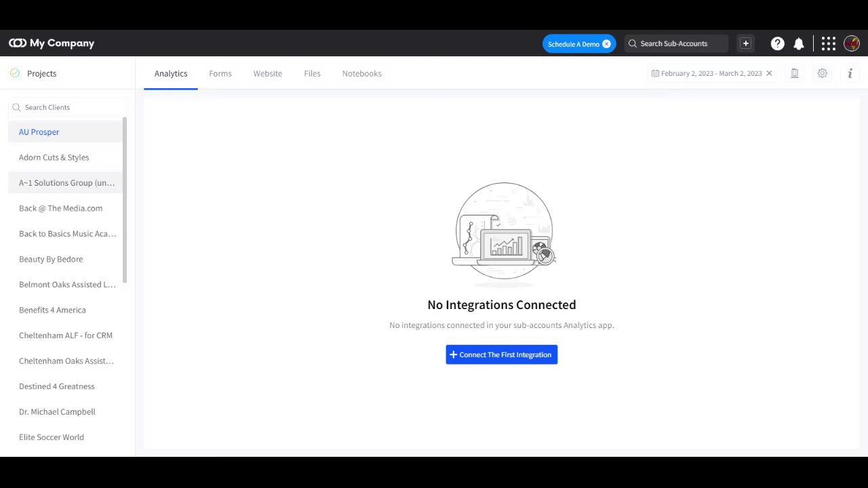Click the client list scrollbar

pos(125,200)
